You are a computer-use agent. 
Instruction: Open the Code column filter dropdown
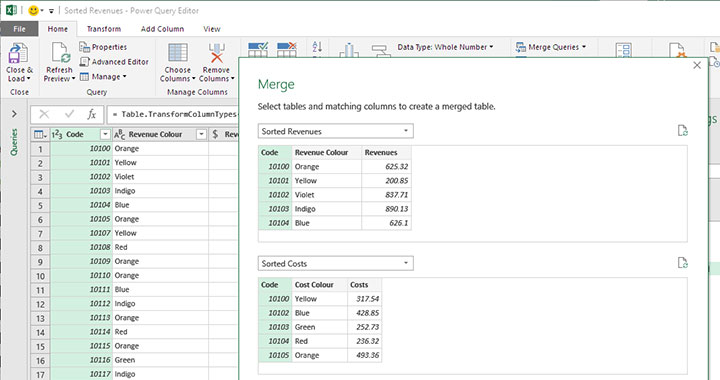(x=105, y=134)
